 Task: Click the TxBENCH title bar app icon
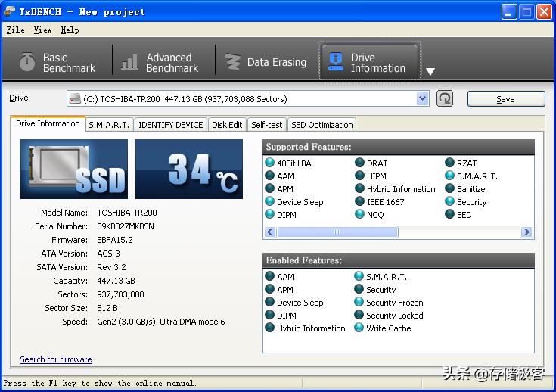9,11
